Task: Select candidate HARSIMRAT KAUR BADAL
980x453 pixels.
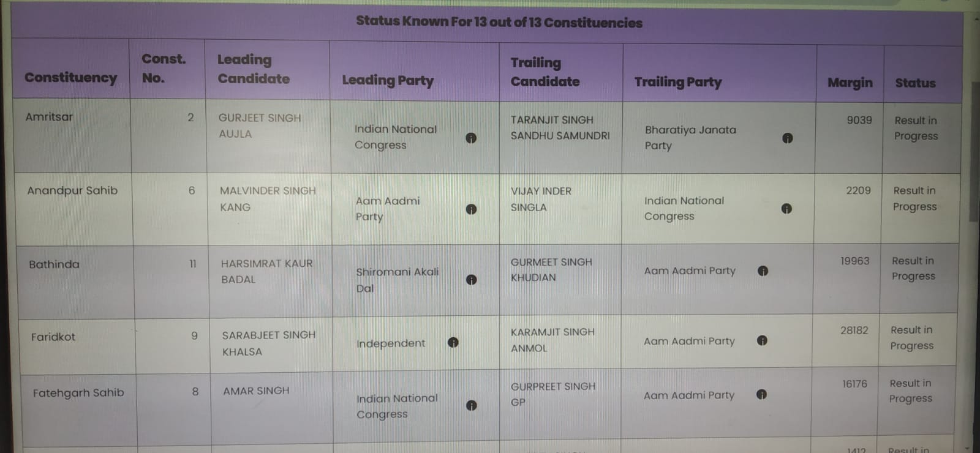Action: [x=266, y=271]
